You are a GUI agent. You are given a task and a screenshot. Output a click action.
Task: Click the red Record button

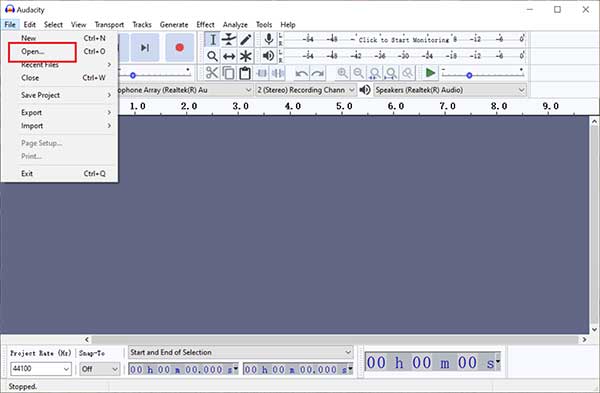pyautogui.click(x=179, y=47)
